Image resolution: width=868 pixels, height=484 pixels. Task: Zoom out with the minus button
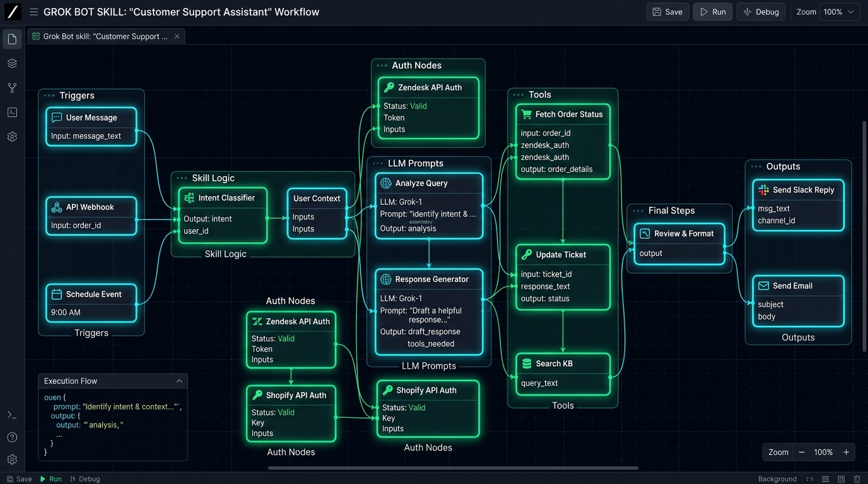(802, 452)
